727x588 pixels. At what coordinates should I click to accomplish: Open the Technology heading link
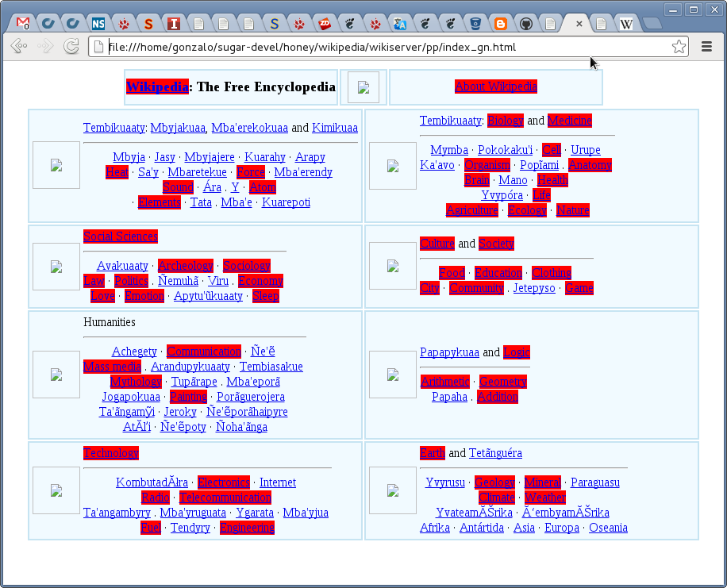(111, 453)
